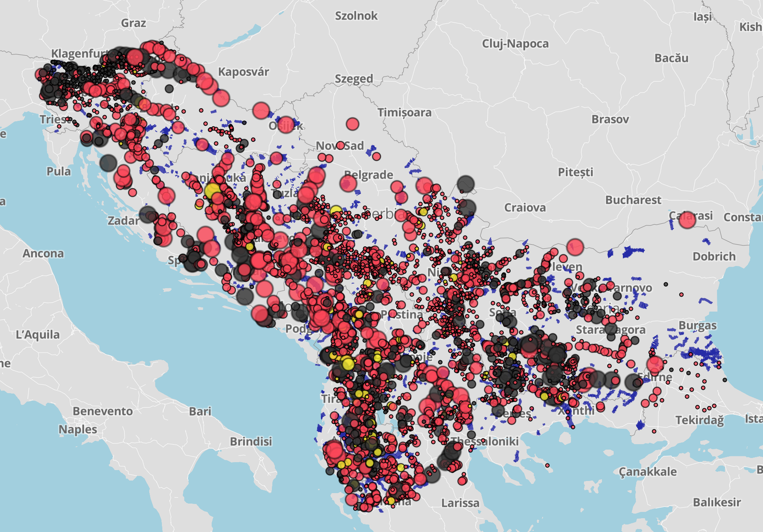Screen dimensions: 763x532
Task: Click the Cluj-Napoca label on the map
Action: [515, 44]
